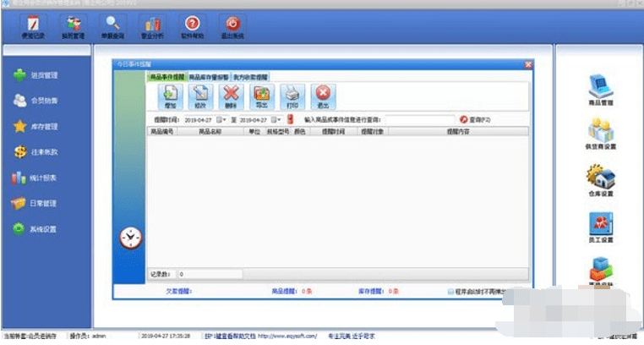Switch to the 商品库存量报警 tab
The image size is (644, 345).
[x=209, y=77]
